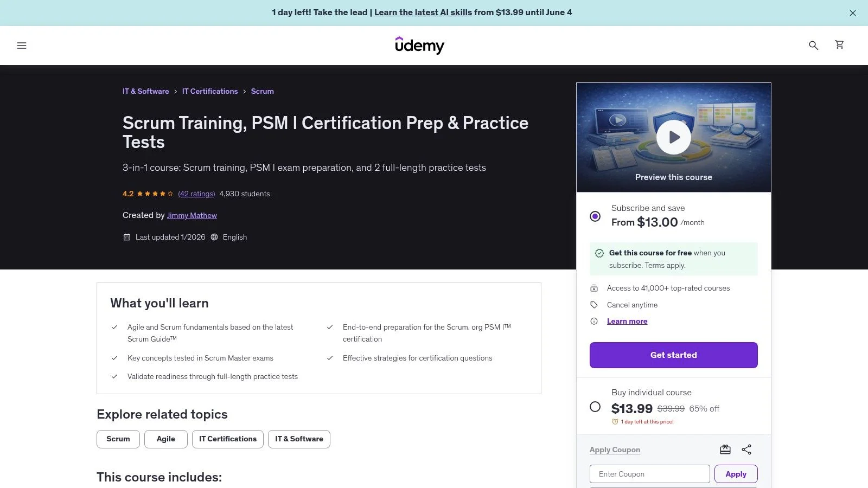The image size is (868, 488).
Task: Click the info icon beside Learn more
Action: (x=594, y=321)
